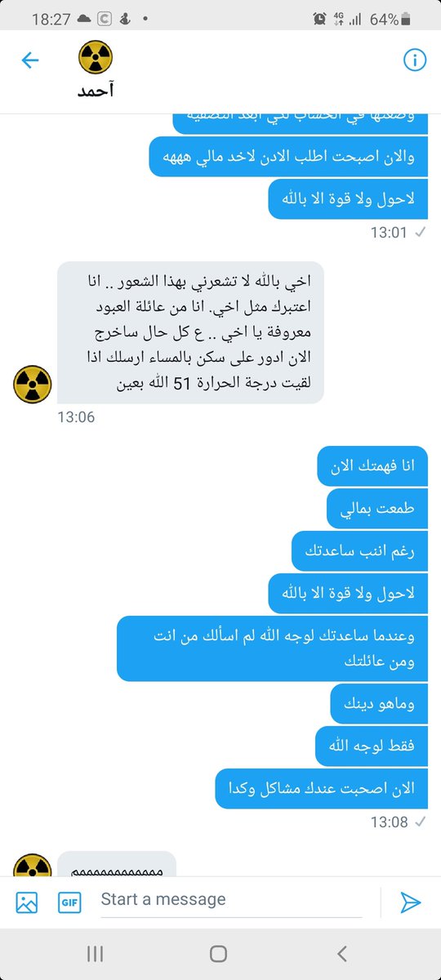This screenshot has height=980, width=441.
Task: Tap the radiation avatar in the header
Action: (96, 57)
